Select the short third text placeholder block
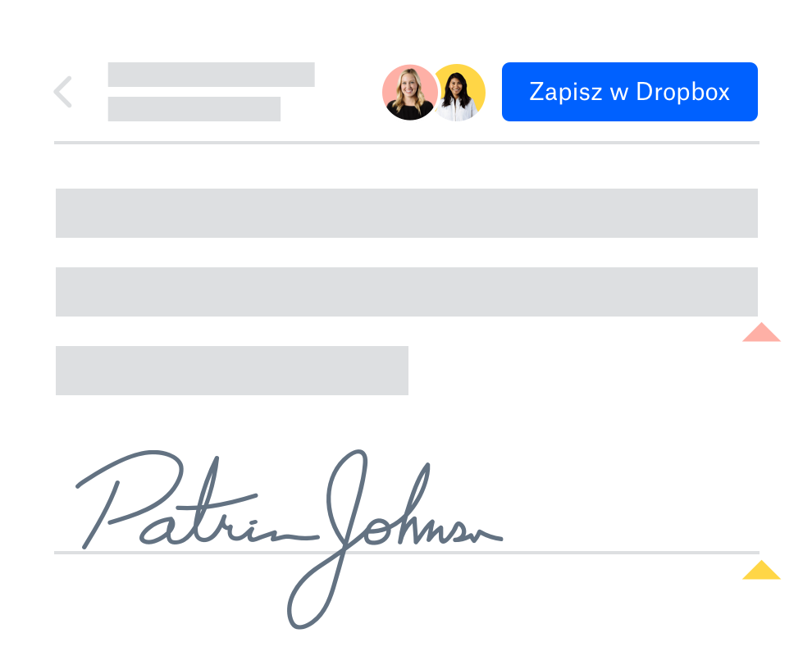This screenshot has height=656, width=812. pyautogui.click(x=232, y=371)
